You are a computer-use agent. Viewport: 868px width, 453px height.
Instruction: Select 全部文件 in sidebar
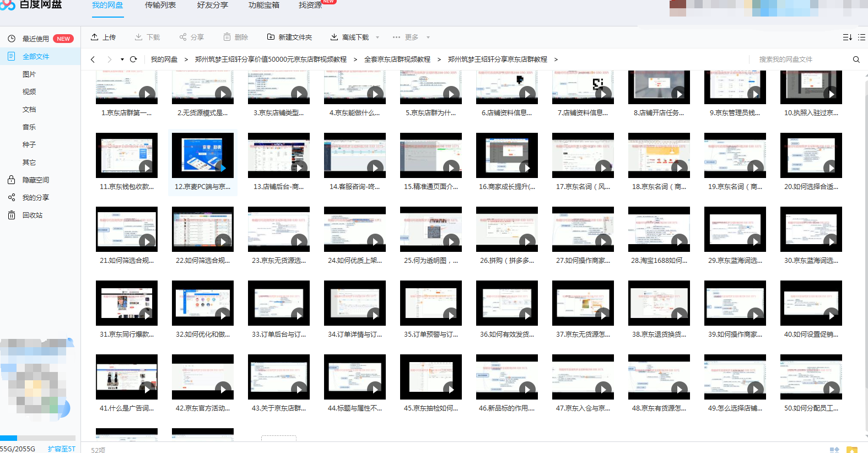[40, 57]
